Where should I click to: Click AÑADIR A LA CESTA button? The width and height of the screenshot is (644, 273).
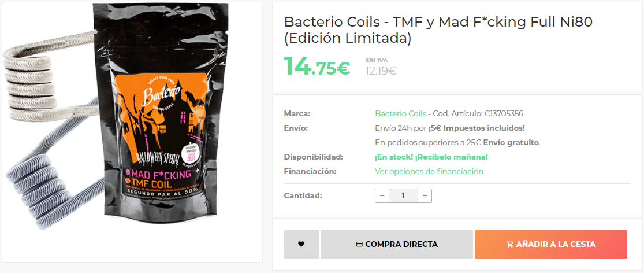click(x=551, y=244)
